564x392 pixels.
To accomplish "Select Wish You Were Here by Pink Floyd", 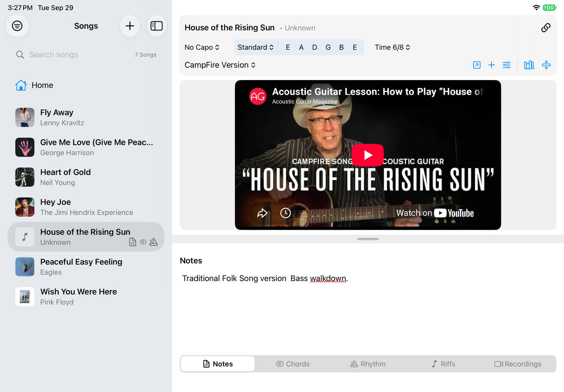I will pos(86,296).
